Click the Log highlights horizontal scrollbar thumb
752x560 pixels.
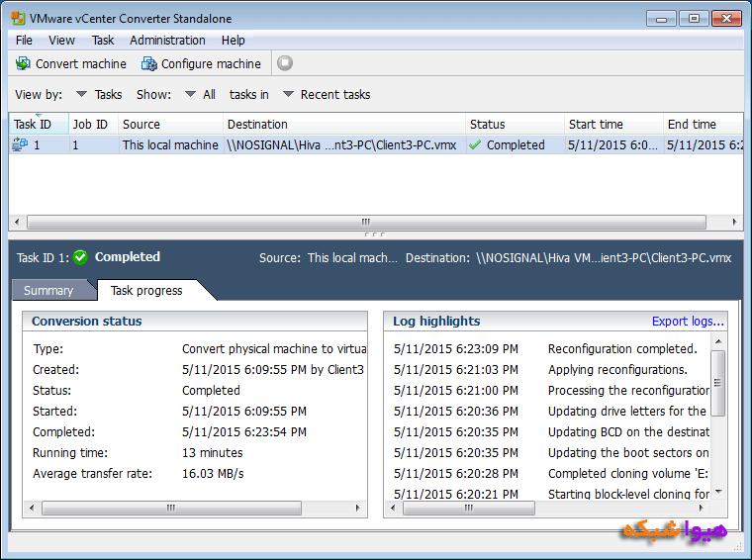pos(469,508)
